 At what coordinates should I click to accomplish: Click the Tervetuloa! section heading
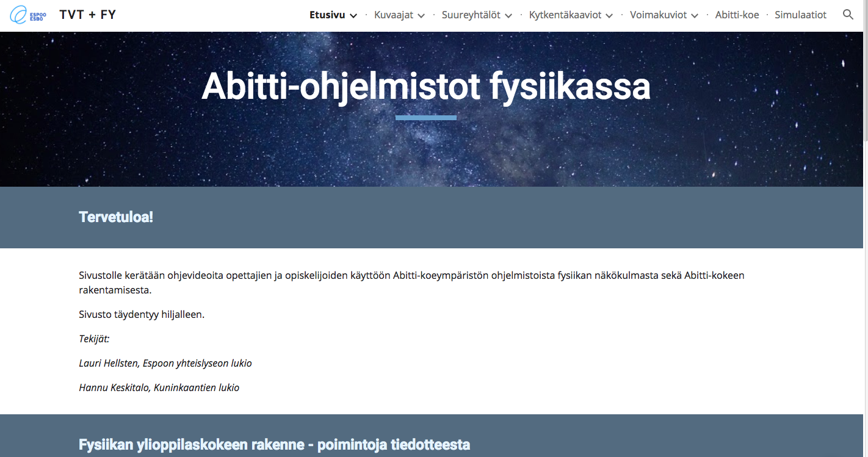pos(116,217)
